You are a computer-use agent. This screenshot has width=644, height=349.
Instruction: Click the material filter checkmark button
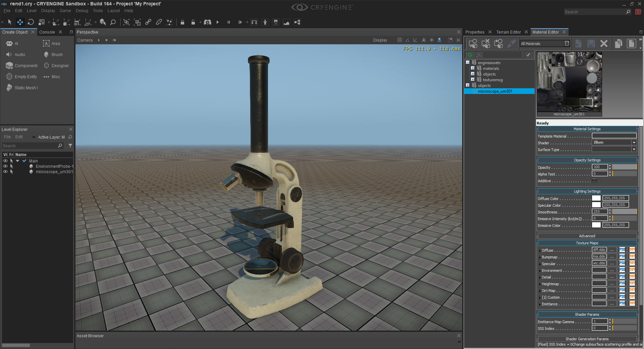pos(528,55)
